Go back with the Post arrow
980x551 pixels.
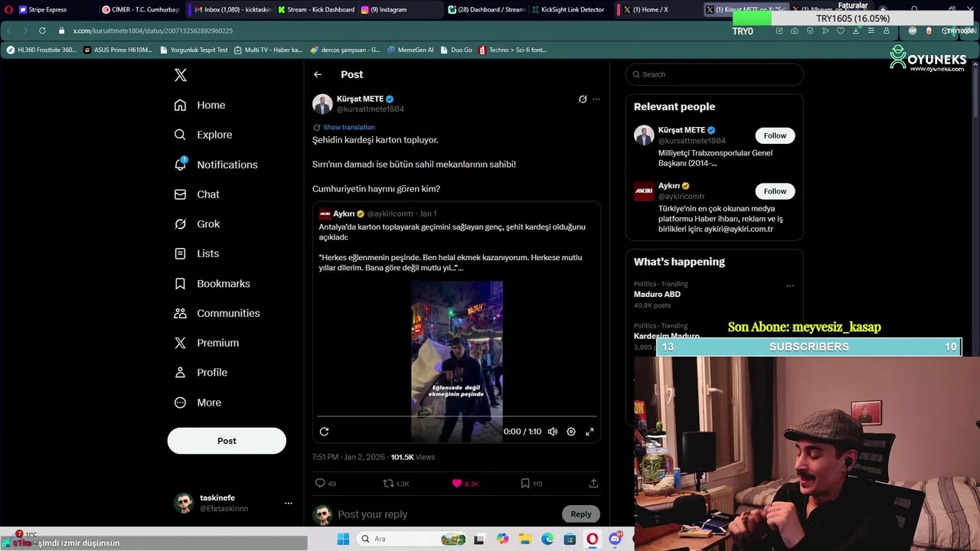[x=318, y=74]
